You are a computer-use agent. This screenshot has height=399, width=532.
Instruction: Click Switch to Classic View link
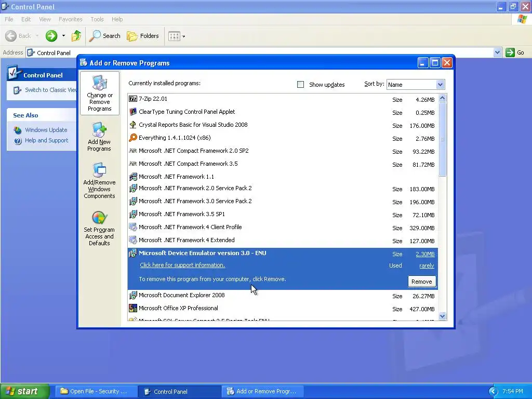coord(51,90)
